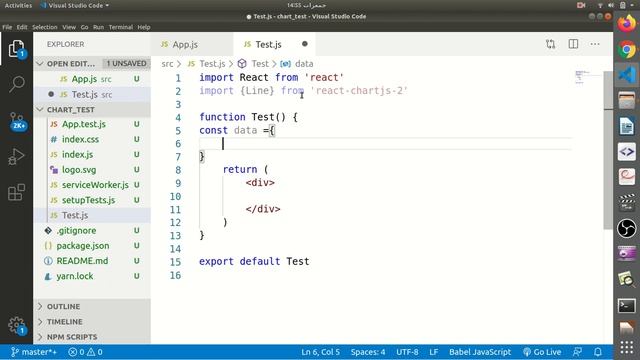The image size is (640, 360).
Task: Expand the Timeline section
Action: point(92,322)
